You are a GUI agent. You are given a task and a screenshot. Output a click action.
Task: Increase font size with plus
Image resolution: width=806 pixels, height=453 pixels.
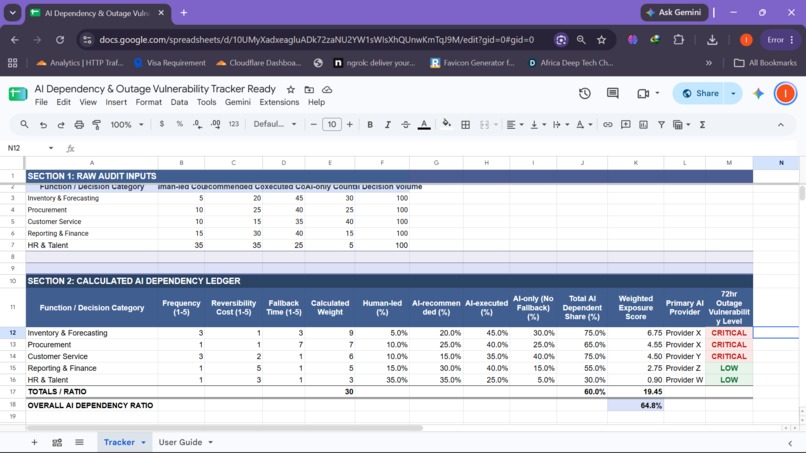(350, 124)
